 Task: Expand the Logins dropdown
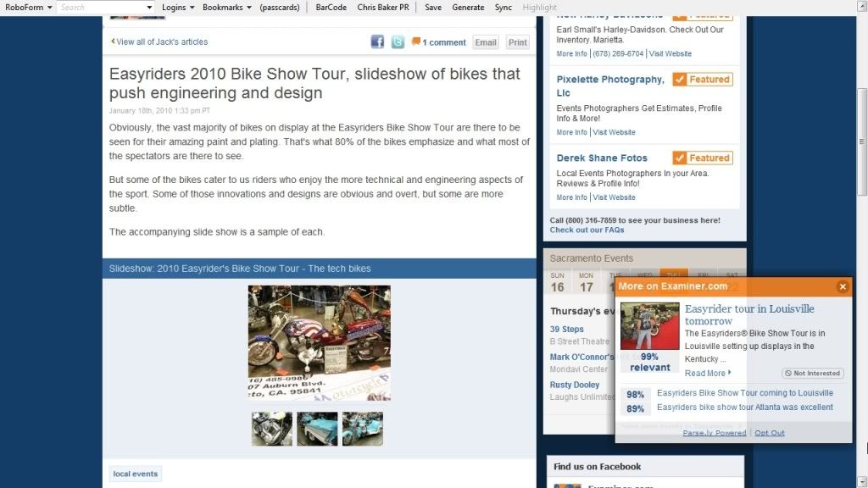click(x=177, y=7)
